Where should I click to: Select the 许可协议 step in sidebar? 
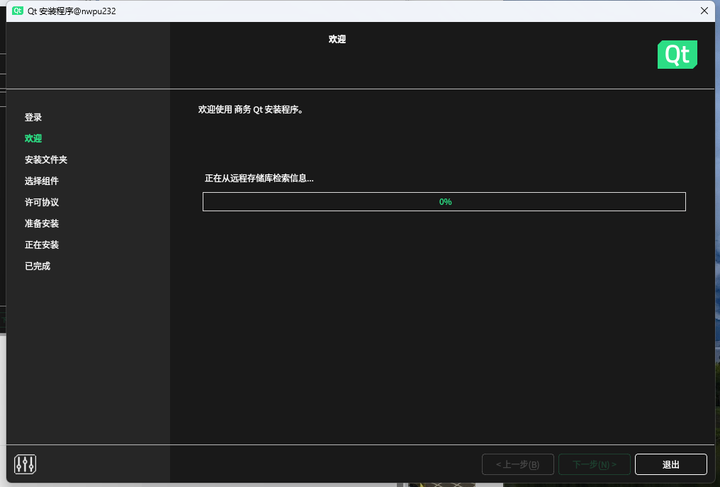click(x=42, y=202)
